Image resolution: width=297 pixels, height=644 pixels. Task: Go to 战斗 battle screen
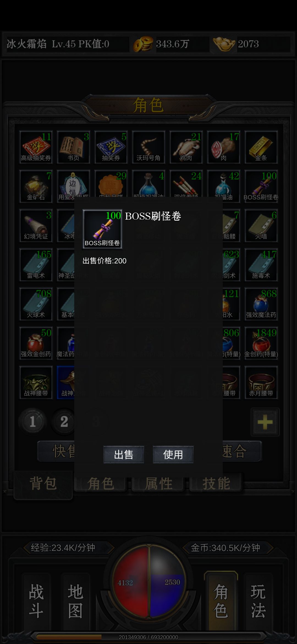click(36, 601)
